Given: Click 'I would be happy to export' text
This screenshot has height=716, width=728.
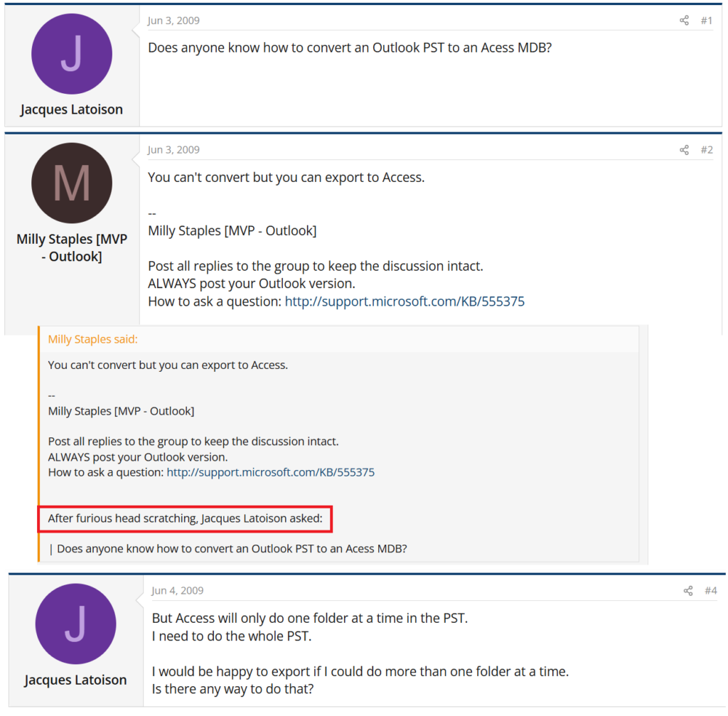Looking at the screenshot, I should point(360,671).
